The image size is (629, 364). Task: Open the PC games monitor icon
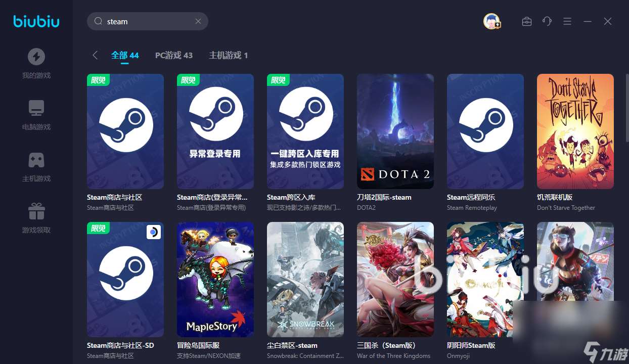(36, 109)
